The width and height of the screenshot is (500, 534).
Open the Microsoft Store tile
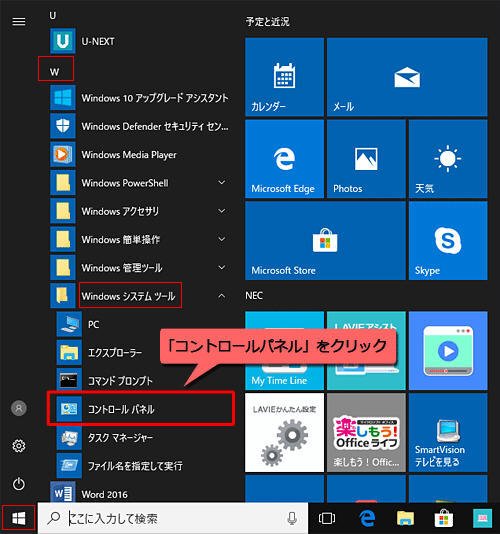point(325,240)
